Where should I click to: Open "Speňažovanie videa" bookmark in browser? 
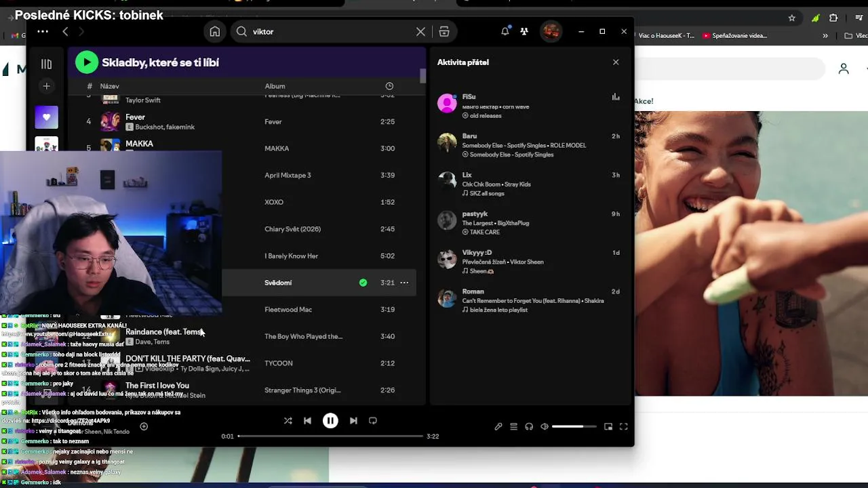[x=735, y=36]
